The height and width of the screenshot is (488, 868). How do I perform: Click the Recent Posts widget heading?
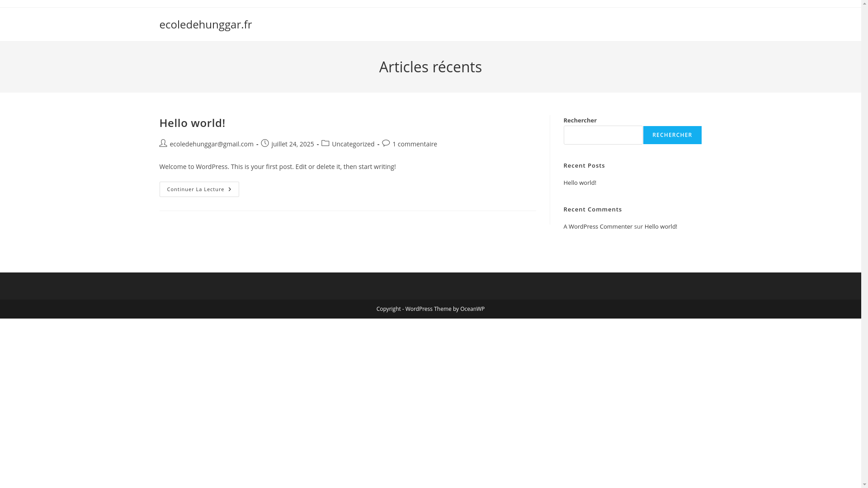pos(584,165)
